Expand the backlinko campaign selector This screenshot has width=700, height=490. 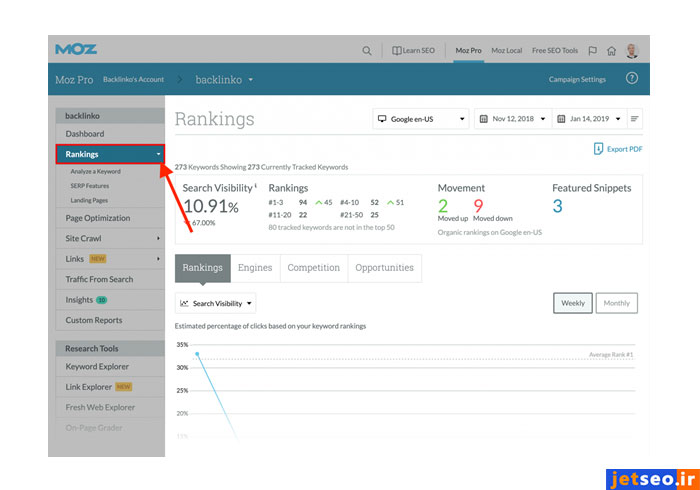pos(224,79)
